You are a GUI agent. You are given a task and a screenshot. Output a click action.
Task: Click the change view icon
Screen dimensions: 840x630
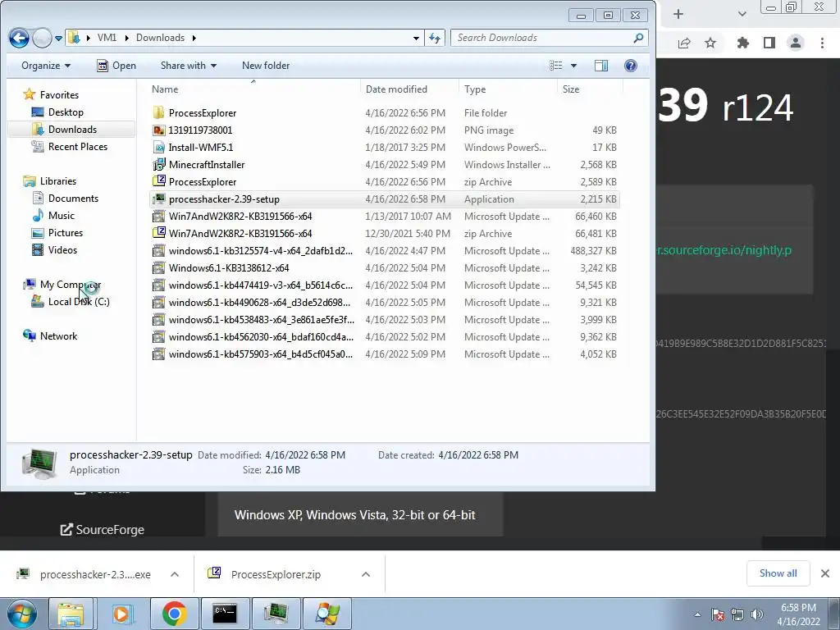pyautogui.click(x=555, y=66)
